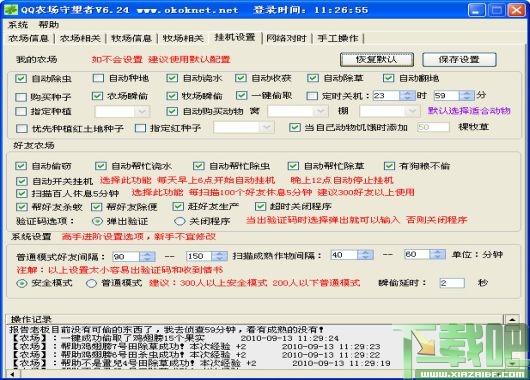Enable the 指定种植 checkbox
This screenshot has width=530, height=380.
tap(21, 111)
